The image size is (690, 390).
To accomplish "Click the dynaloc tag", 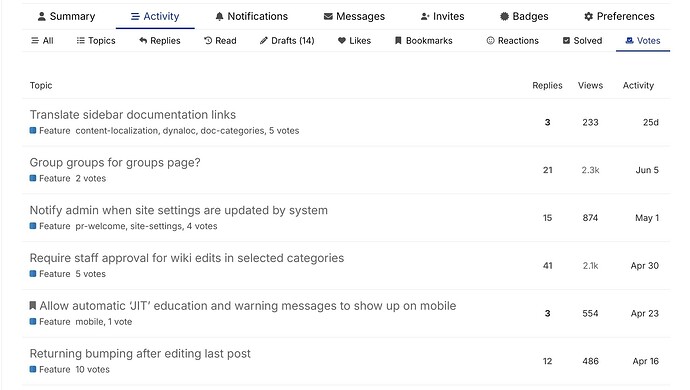I will (179, 131).
